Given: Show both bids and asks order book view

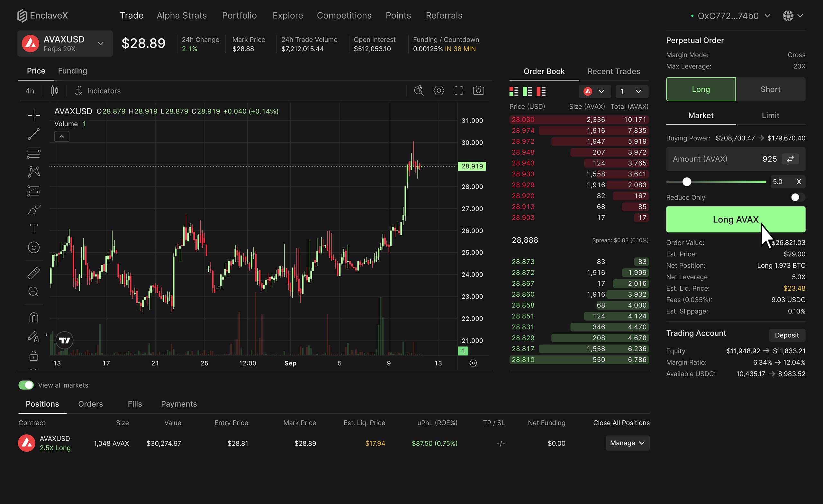Looking at the screenshot, I should point(514,91).
